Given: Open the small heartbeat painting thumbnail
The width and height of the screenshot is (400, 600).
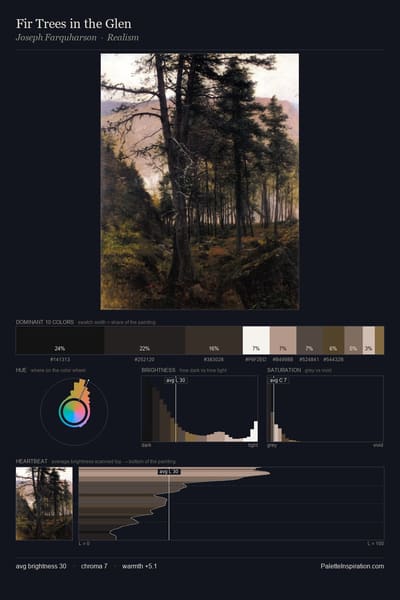Looking at the screenshot, I should [44, 504].
